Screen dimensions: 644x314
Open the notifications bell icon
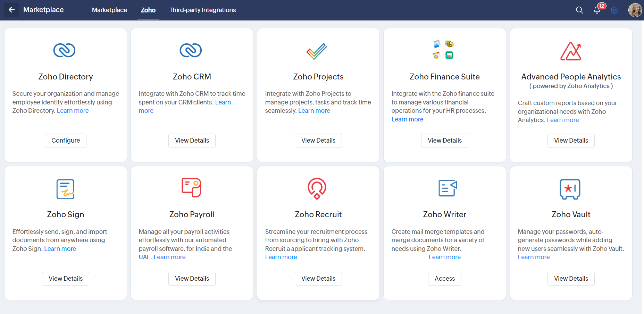[x=597, y=10]
